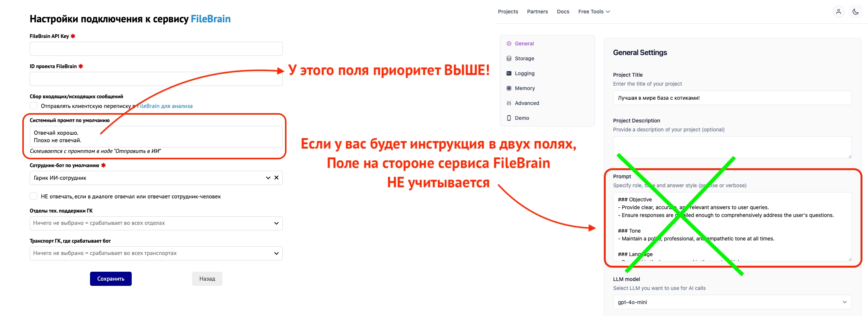Expand LLM model gpt-4o-mini selector
The height and width of the screenshot is (316, 868).
732,302
